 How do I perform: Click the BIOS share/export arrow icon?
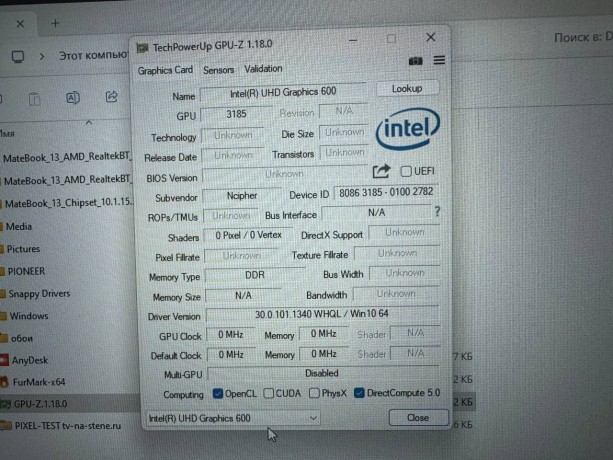pyautogui.click(x=381, y=171)
